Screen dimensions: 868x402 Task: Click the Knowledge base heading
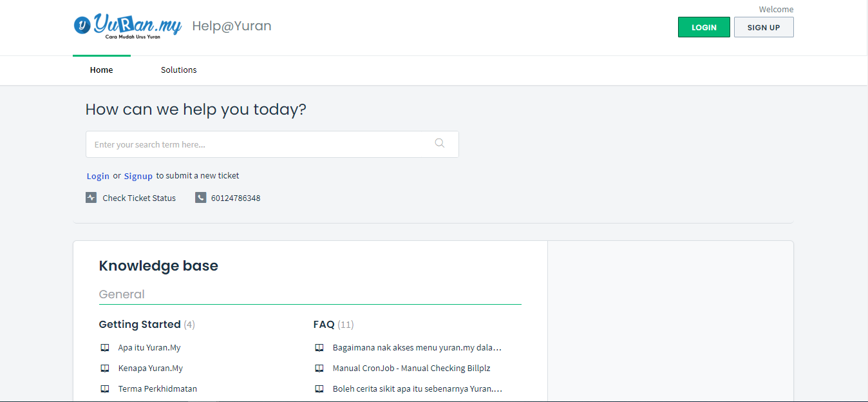tap(158, 265)
